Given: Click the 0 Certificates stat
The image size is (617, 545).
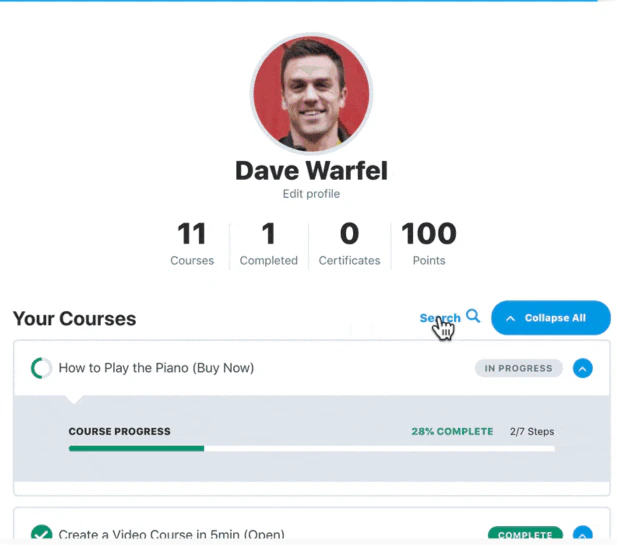Looking at the screenshot, I should [349, 244].
